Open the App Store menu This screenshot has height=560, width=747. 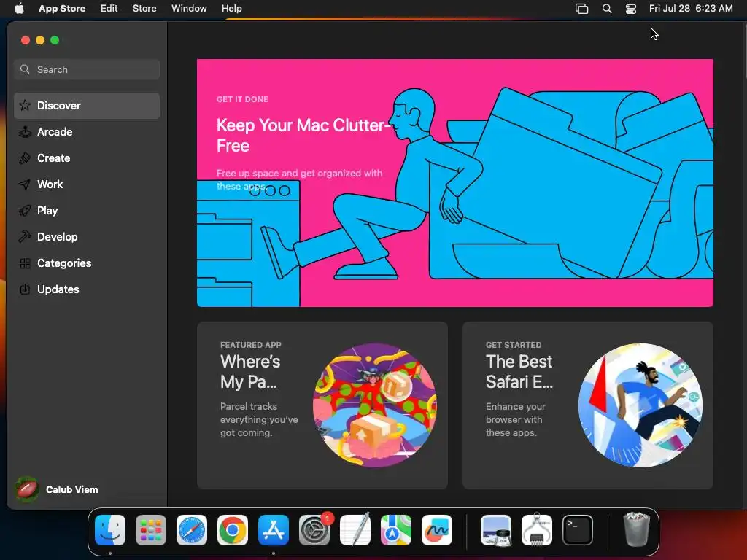tap(62, 9)
